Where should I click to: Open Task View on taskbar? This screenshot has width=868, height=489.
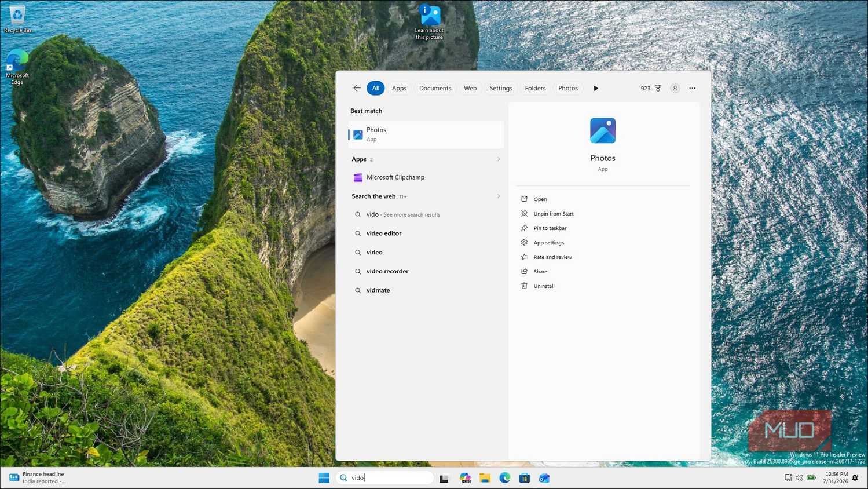444,478
